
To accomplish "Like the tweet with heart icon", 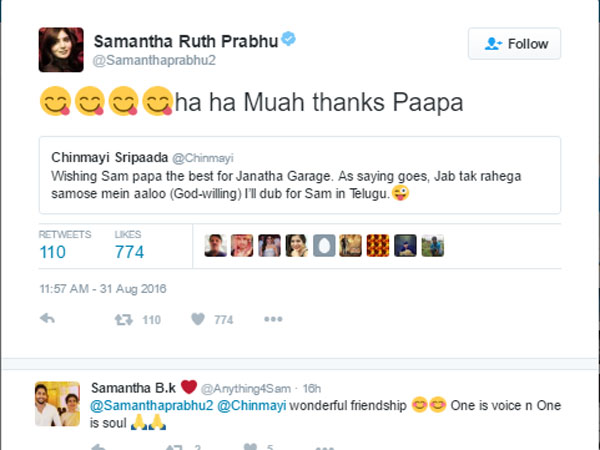I will (198, 319).
